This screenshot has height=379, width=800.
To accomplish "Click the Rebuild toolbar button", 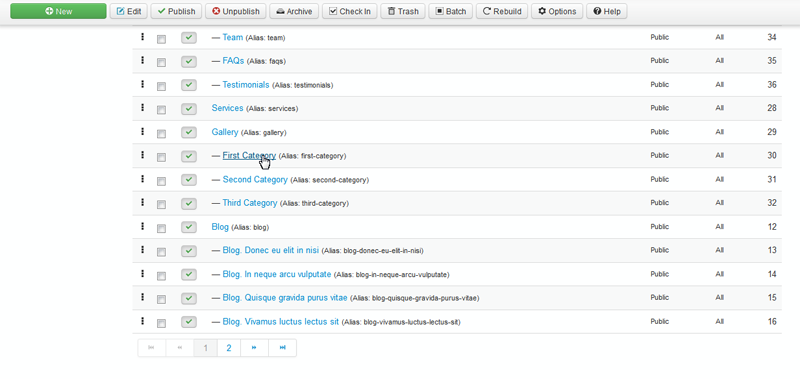I will 502,11.
